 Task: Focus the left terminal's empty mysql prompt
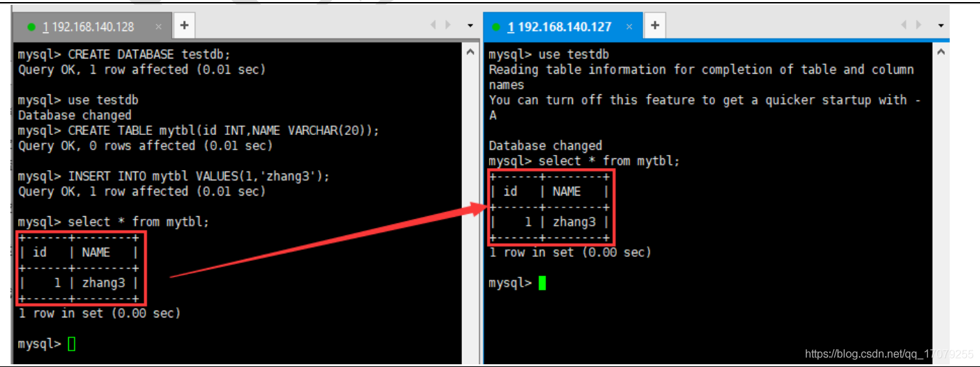click(x=72, y=344)
